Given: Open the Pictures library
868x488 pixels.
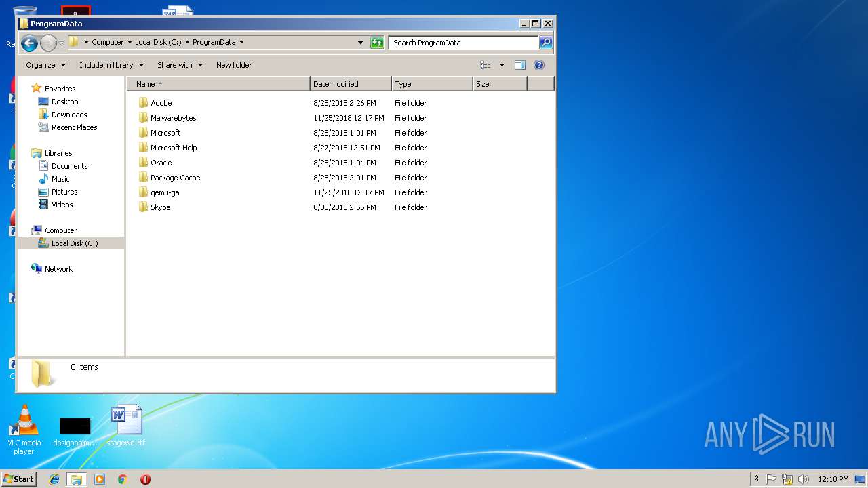Looking at the screenshot, I should pyautogui.click(x=64, y=192).
